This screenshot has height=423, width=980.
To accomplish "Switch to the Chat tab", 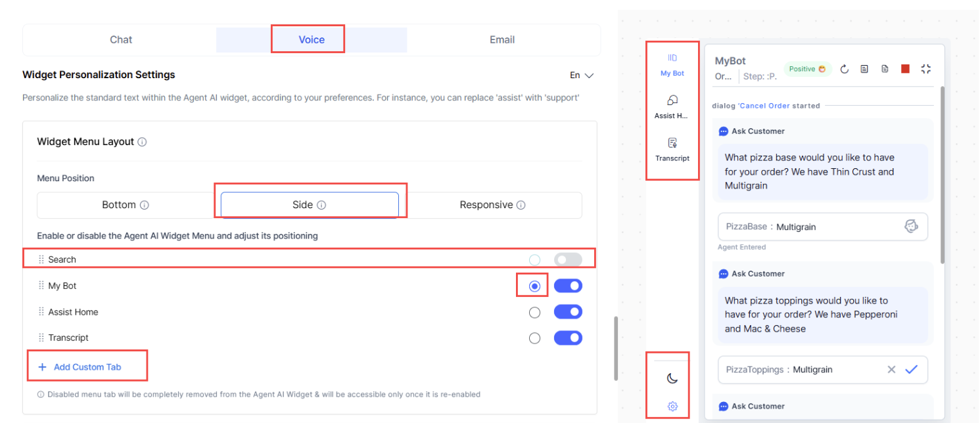I will 121,39.
